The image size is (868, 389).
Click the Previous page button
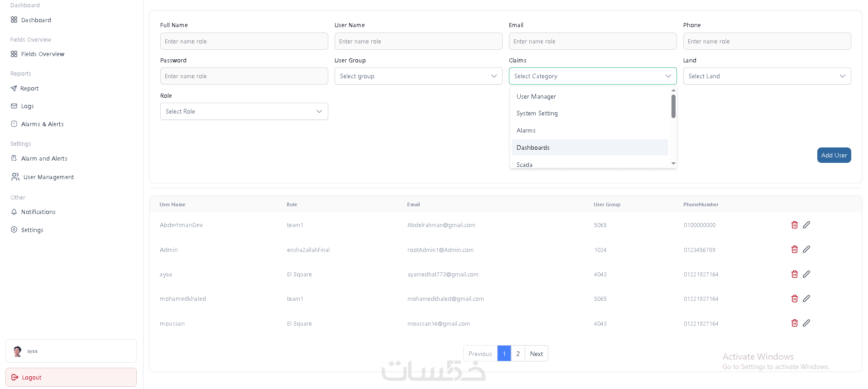coord(480,354)
